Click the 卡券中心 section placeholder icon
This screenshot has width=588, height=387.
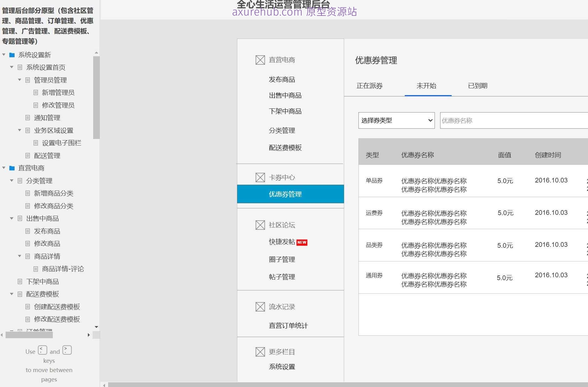(x=260, y=177)
